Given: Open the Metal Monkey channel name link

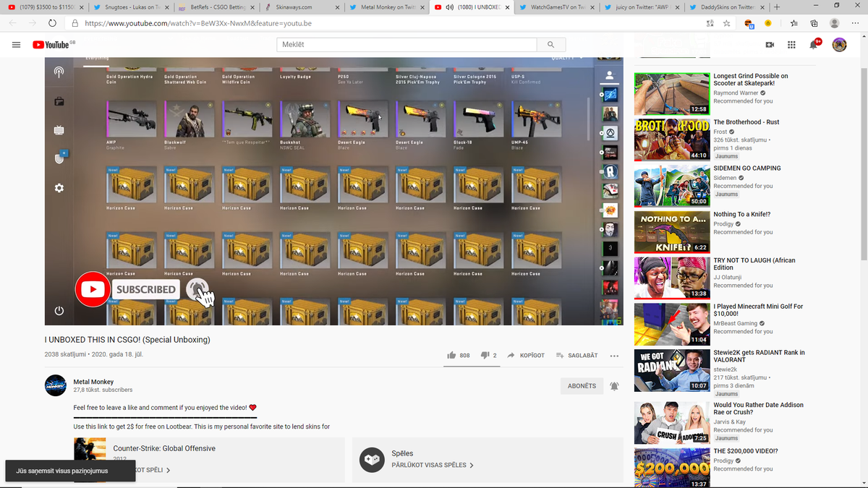Looking at the screenshot, I should click(93, 382).
